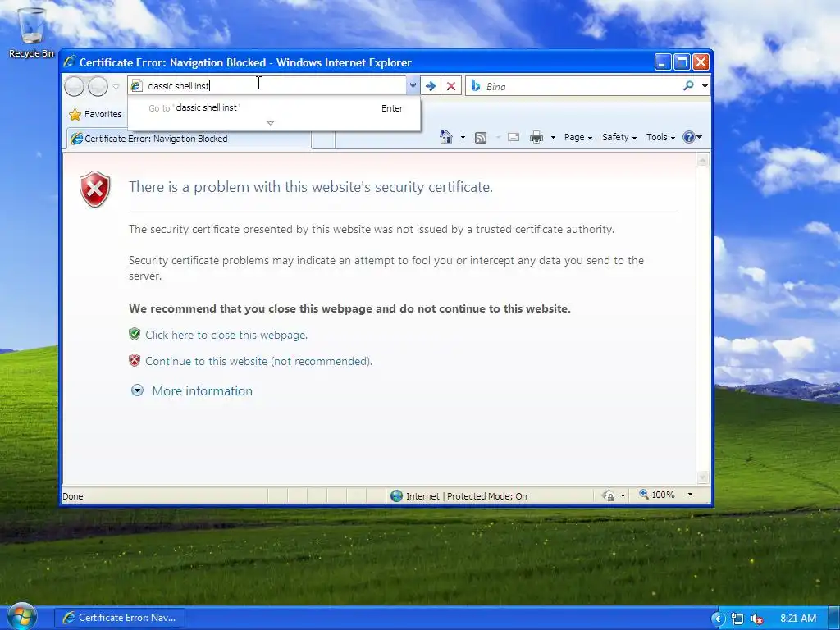The height and width of the screenshot is (630, 840).
Task: Click the Help question mark icon
Action: click(689, 137)
